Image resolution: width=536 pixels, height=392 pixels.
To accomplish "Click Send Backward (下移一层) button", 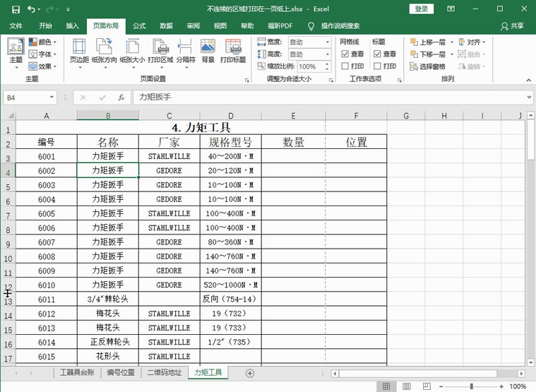I will tap(428, 54).
